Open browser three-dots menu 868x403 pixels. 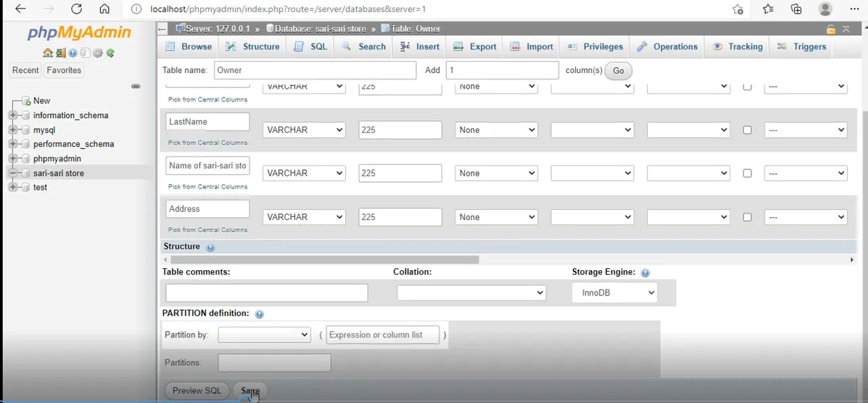[854, 9]
